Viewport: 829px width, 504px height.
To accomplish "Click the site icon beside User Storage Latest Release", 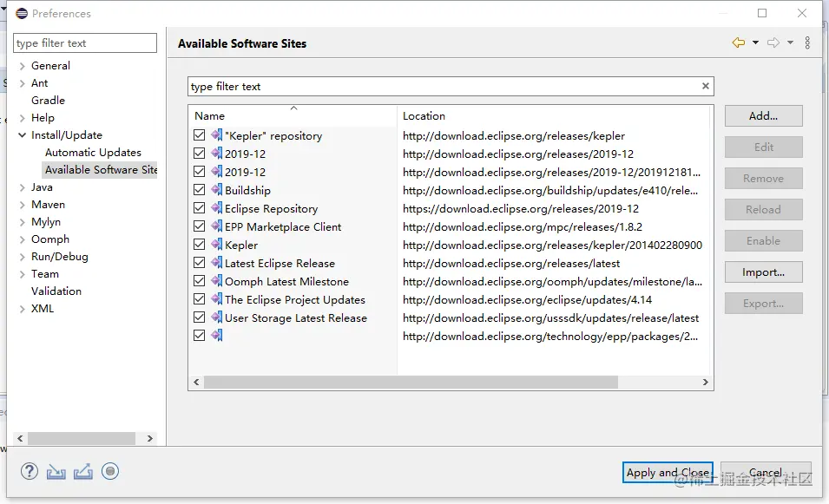I will 217,317.
